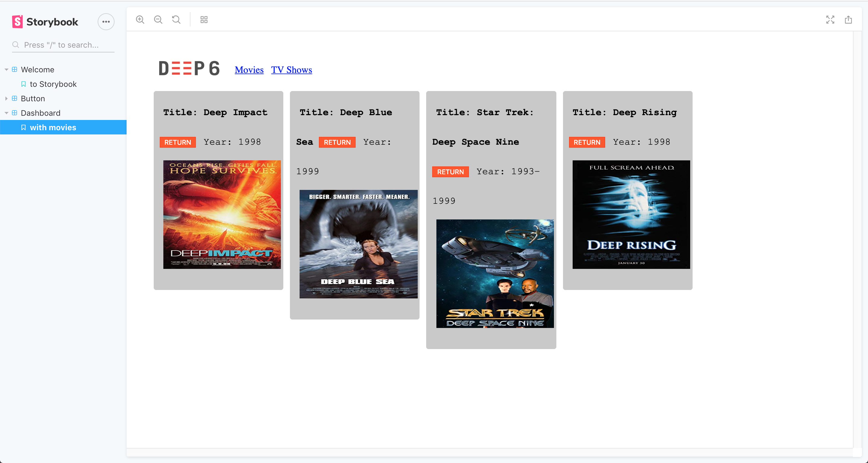Screen dimensions: 868x463
Task: Select the 'with movies' story
Action: 53,128
